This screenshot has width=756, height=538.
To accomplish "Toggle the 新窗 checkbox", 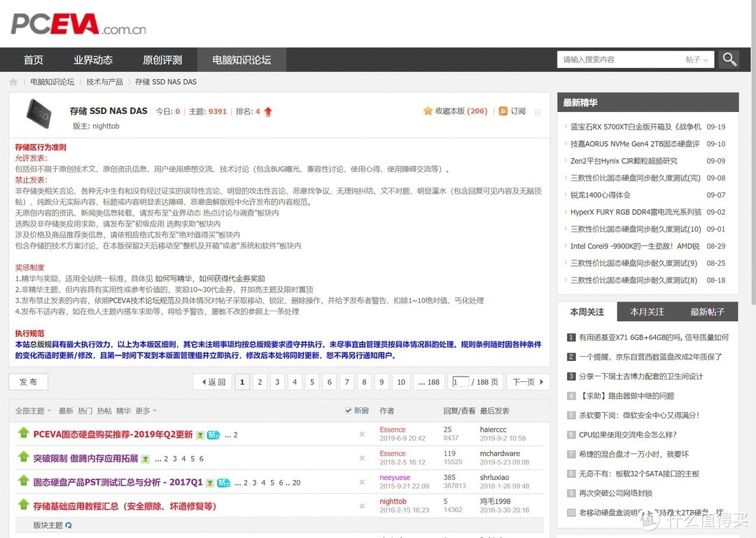I will (x=348, y=410).
